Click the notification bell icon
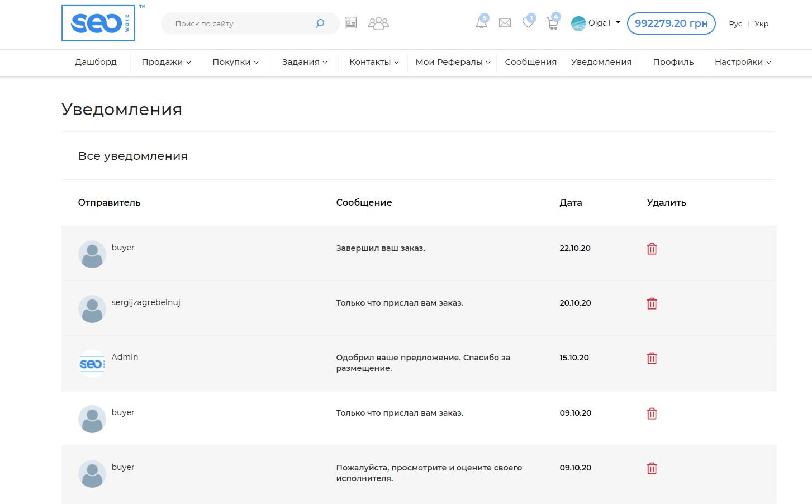 pos(481,23)
